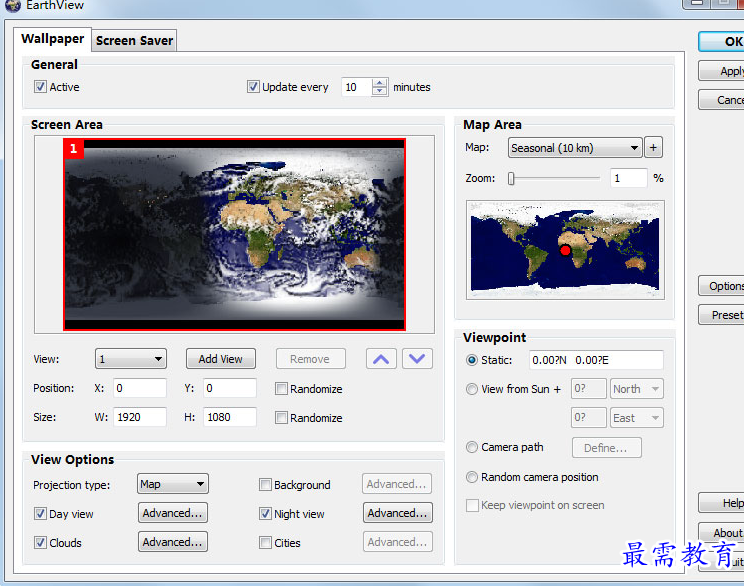Click the update minutes input field
Screen dimensions: 744x586
click(357, 87)
